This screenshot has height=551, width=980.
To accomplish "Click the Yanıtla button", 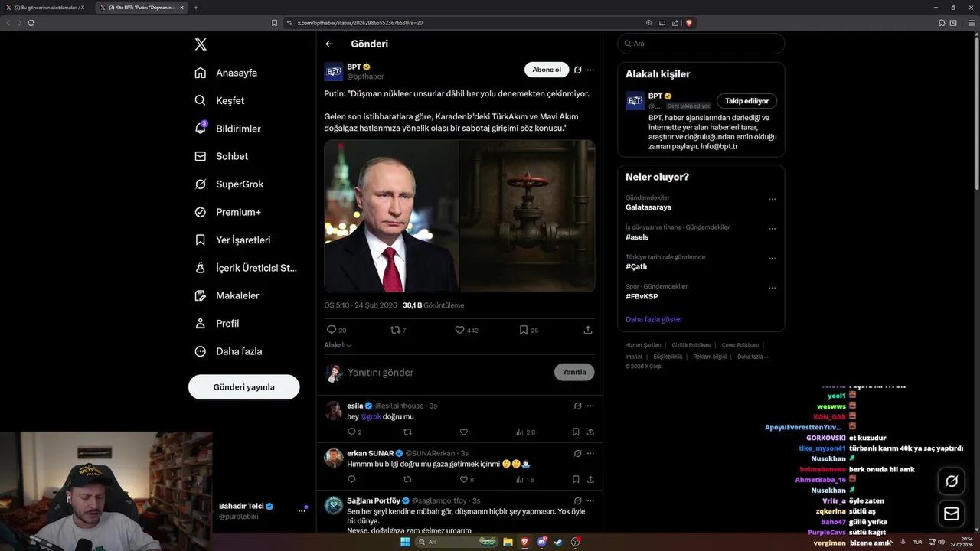I will 574,372.
